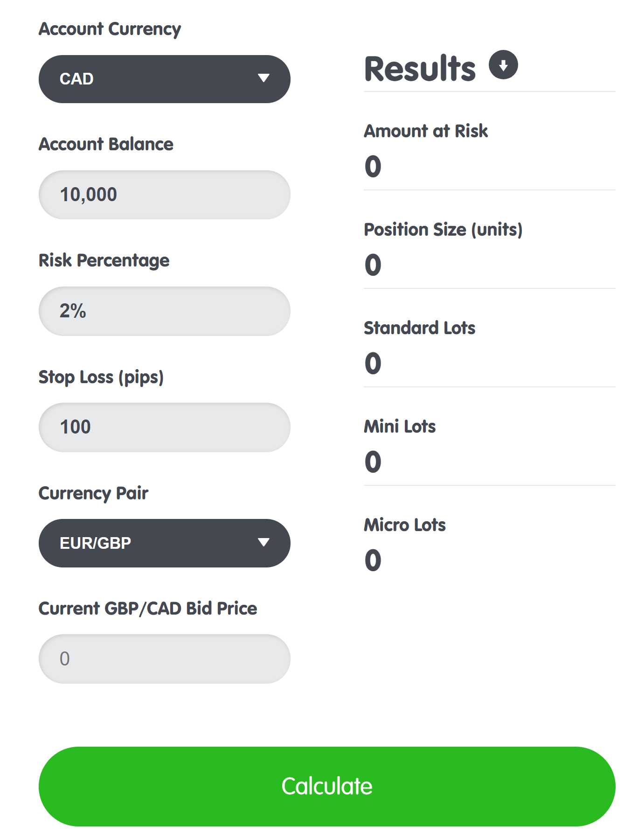This screenshot has width=631, height=840.
Task: Click the Risk Percentage field showing 2%
Action: pyautogui.click(x=164, y=311)
